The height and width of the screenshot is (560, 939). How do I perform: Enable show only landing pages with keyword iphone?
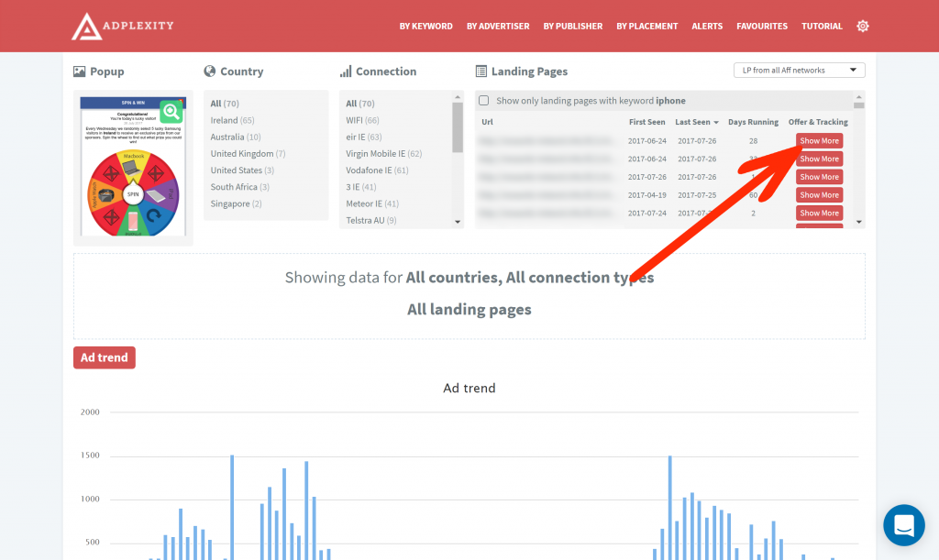click(x=484, y=101)
